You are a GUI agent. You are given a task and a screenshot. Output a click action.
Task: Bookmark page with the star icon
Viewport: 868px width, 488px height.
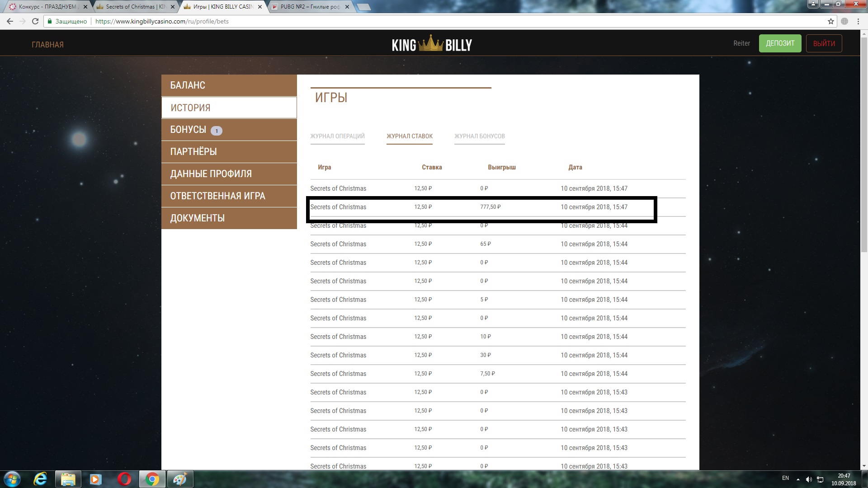tap(830, 21)
